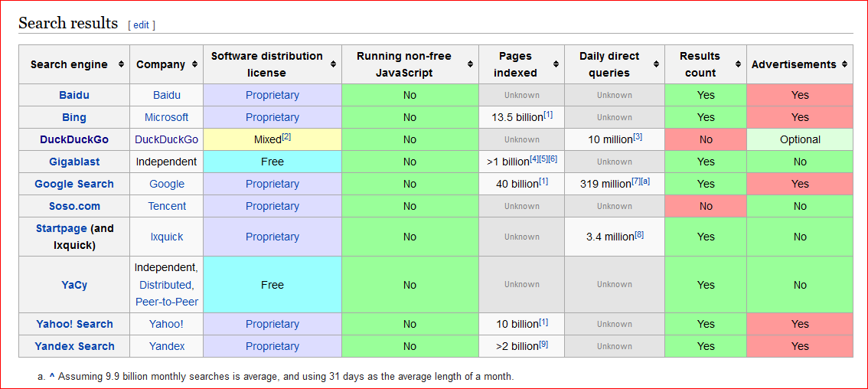Open the Bing search engine link
This screenshot has width=868, height=389.
[74, 117]
